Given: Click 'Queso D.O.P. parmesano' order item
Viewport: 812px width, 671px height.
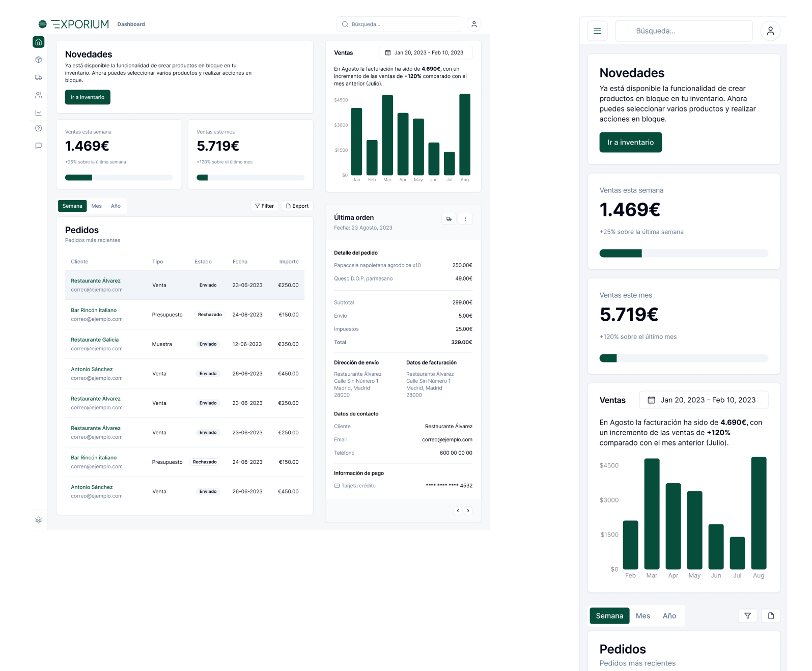Looking at the screenshot, I should (363, 278).
